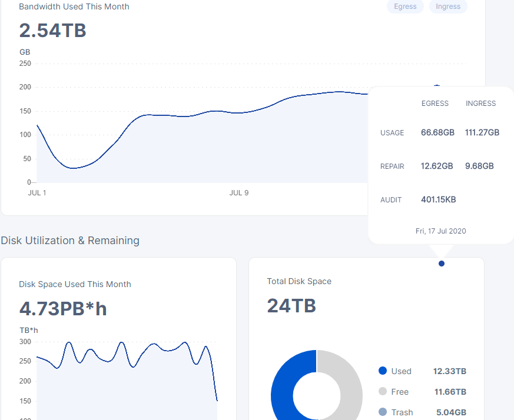Click the 401.15KB audit value

438,200
